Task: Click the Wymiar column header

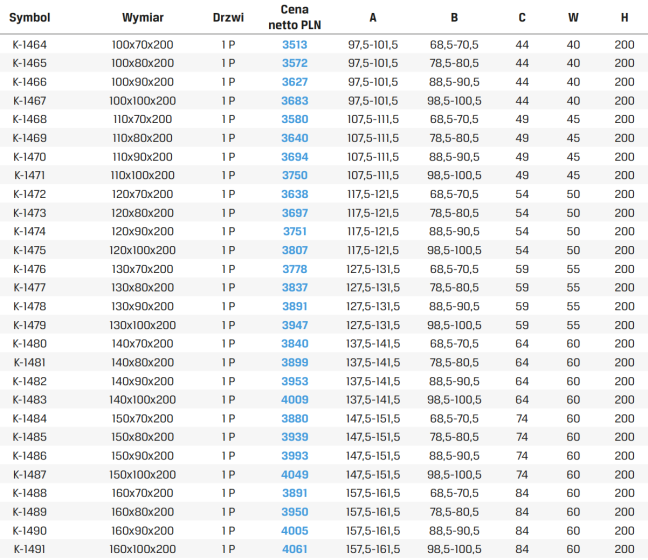Action: 143,18
